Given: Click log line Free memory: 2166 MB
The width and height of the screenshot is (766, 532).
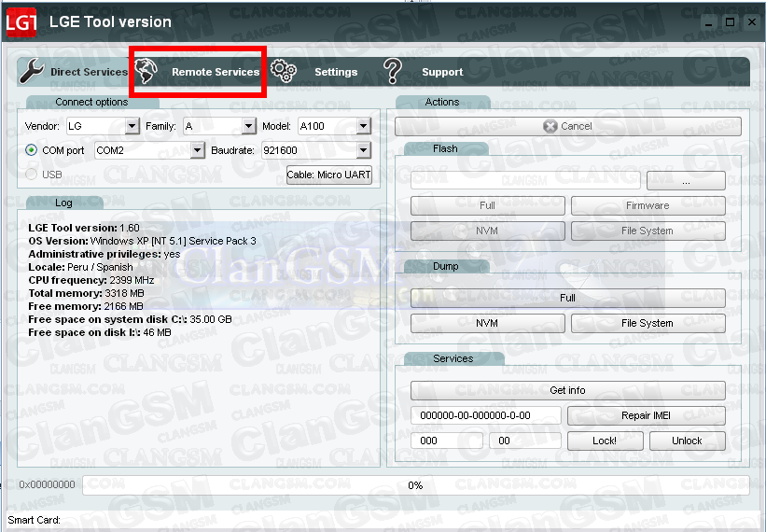Looking at the screenshot, I should coord(86,307).
